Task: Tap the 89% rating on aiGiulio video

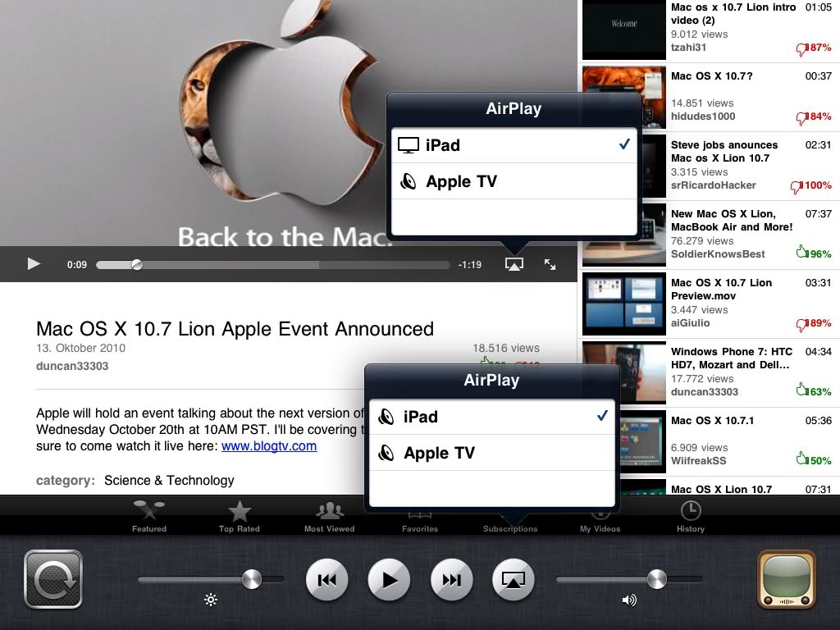Action: (815, 323)
